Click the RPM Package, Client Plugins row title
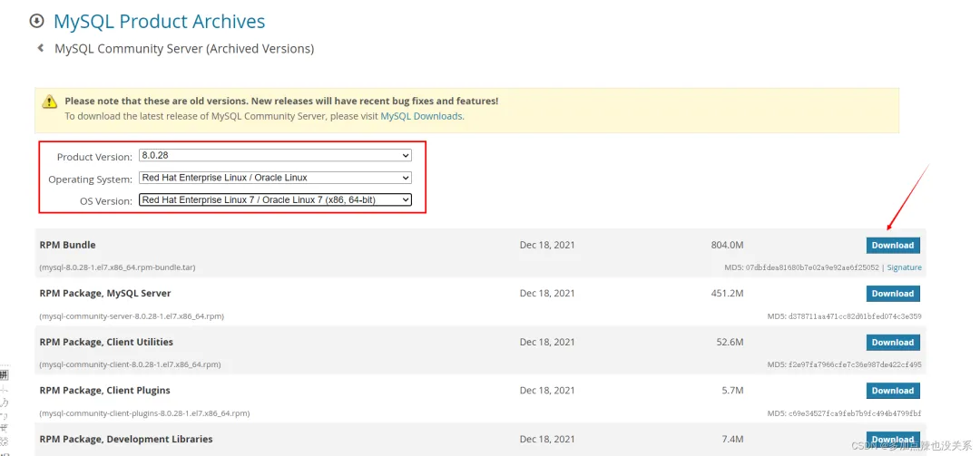Image resolution: width=980 pixels, height=456 pixels. click(x=105, y=391)
